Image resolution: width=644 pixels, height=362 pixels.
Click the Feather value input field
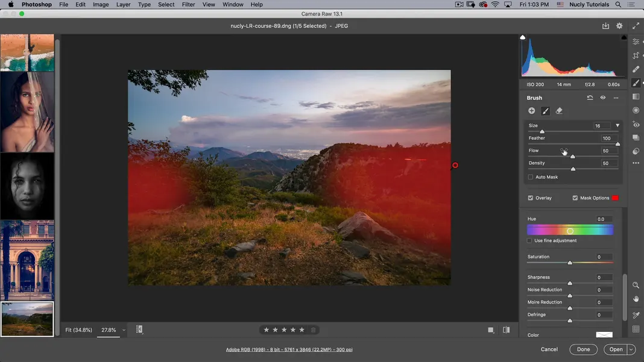click(606, 139)
